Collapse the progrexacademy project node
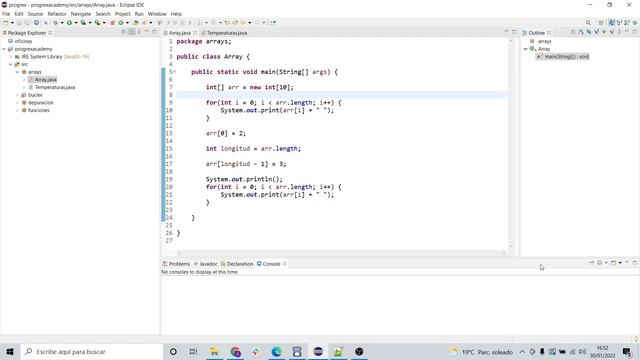640x360 pixels. point(4,49)
